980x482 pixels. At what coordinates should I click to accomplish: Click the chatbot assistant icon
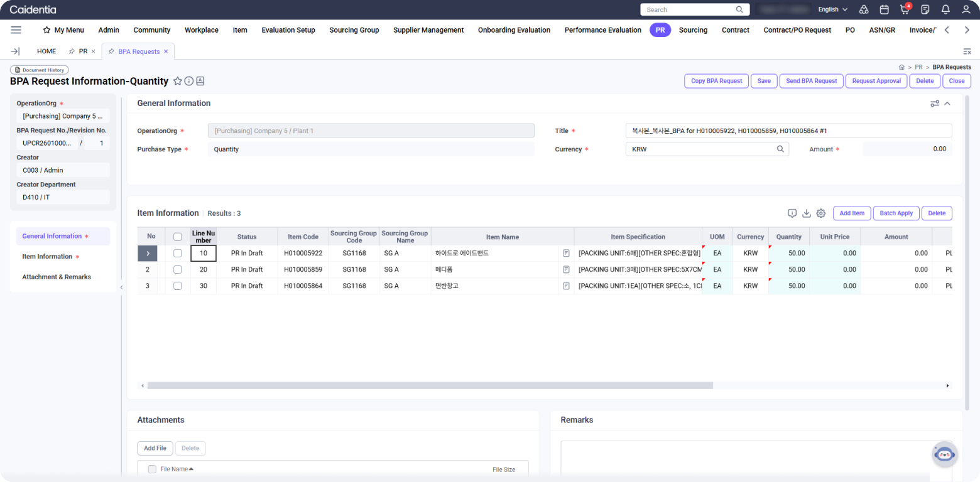pos(944,454)
